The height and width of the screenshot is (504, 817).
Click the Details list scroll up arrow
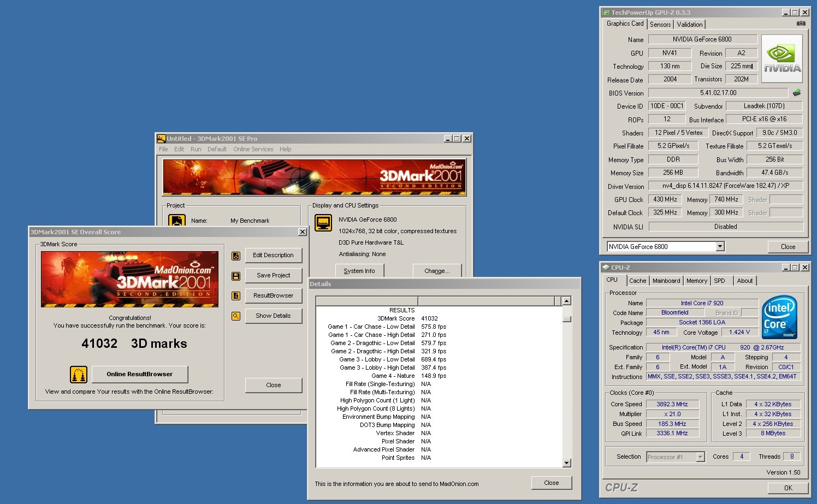[x=566, y=301]
